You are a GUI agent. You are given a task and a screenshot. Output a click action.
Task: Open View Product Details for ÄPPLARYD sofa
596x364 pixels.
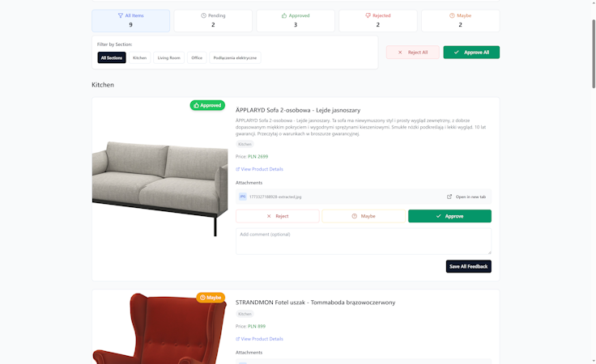[x=259, y=169]
